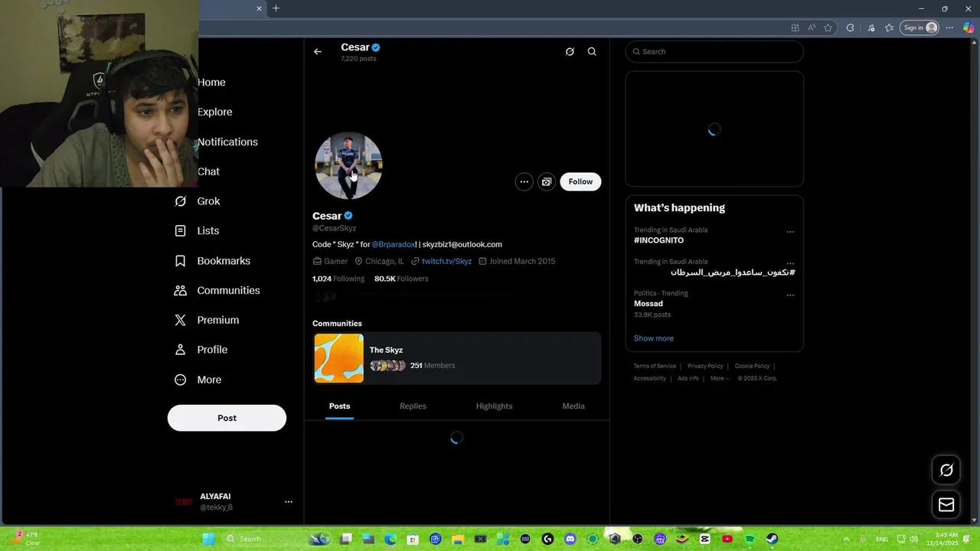Open options for the Arabic hashtag trend
Image resolution: width=980 pixels, height=551 pixels.
point(790,263)
